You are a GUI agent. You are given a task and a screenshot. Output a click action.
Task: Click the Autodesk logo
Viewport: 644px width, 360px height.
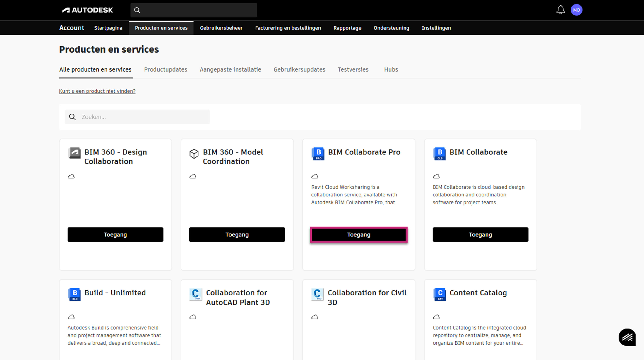tap(88, 10)
